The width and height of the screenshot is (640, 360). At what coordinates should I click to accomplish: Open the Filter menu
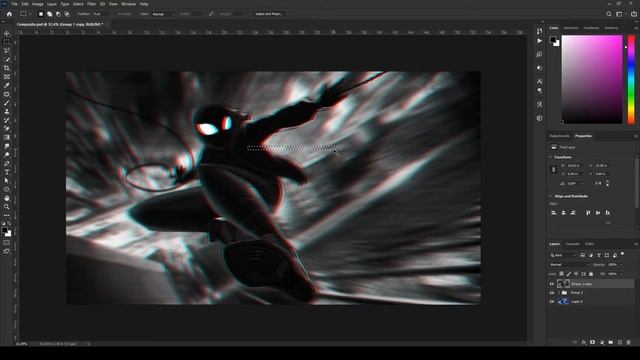91,4
